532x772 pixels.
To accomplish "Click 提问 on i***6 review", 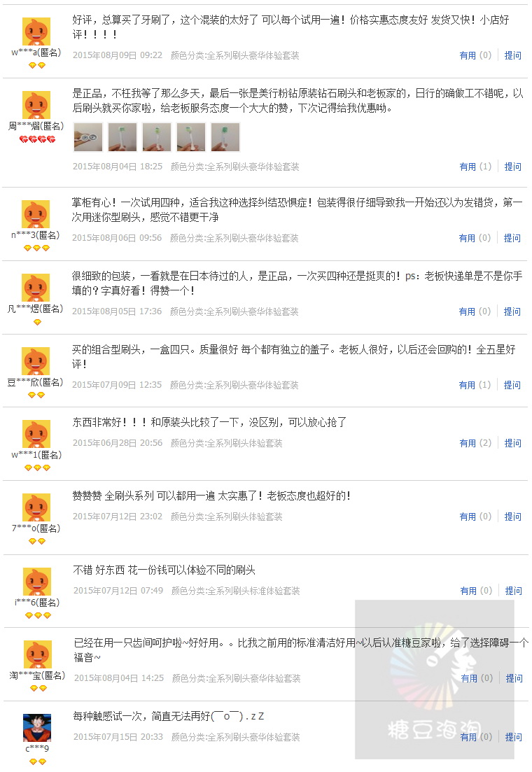I will click(x=513, y=591).
